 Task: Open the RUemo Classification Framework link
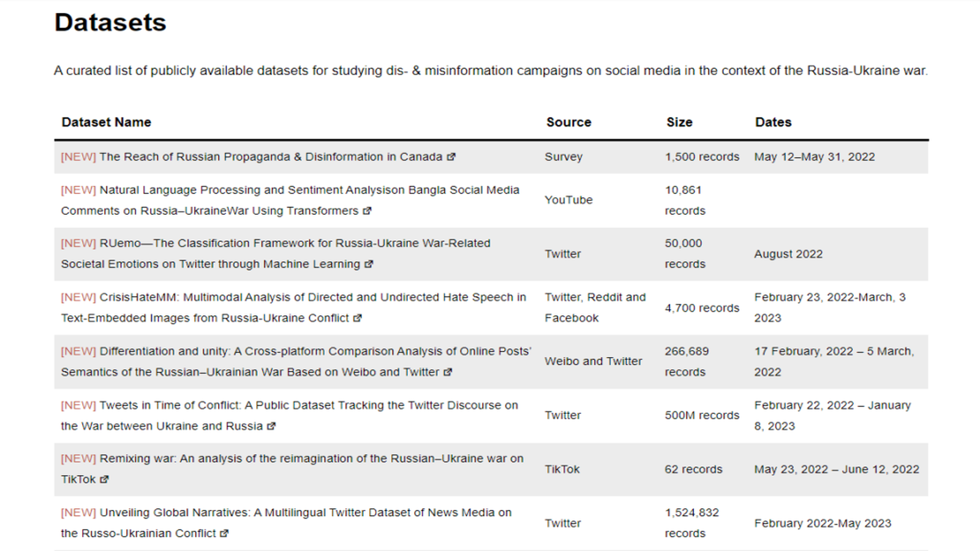[295, 244]
